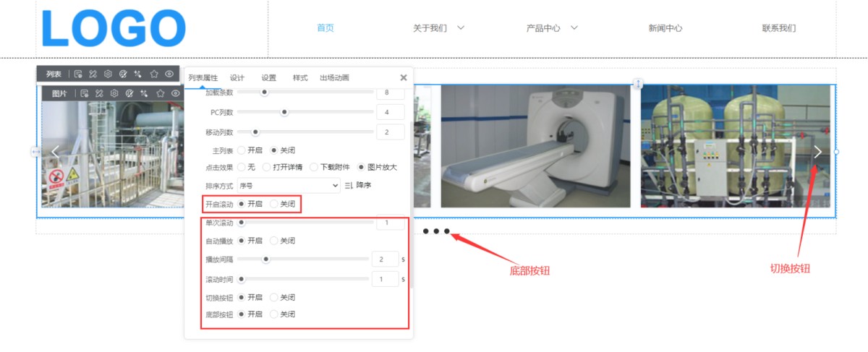Click the design tools icon in 图片 toolbar

[x=99, y=93]
